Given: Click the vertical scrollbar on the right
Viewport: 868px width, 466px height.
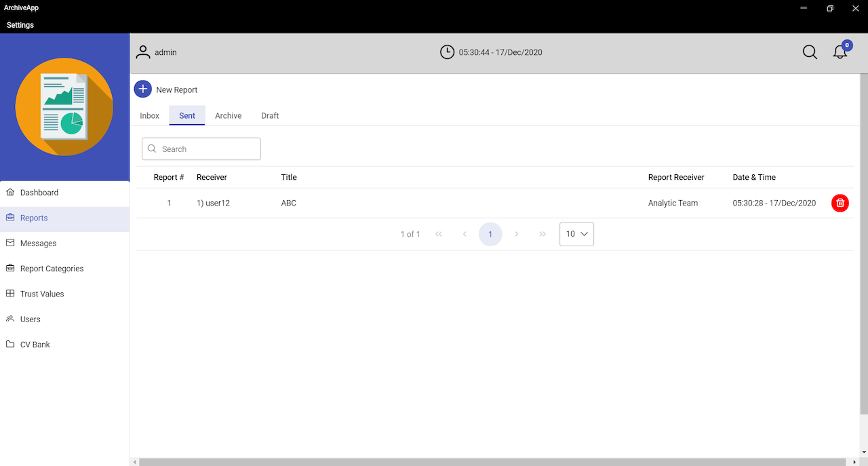Looking at the screenshot, I should point(863,244).
